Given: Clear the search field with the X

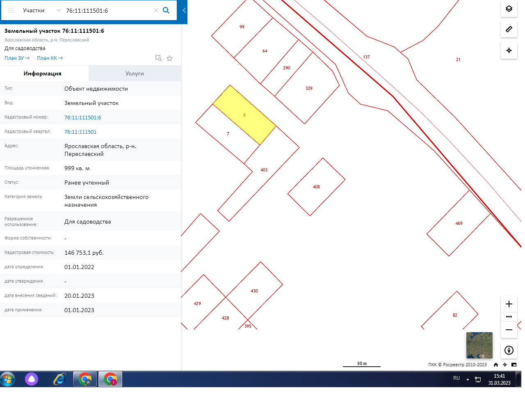Looking at the screenshot, I should 156,10.
